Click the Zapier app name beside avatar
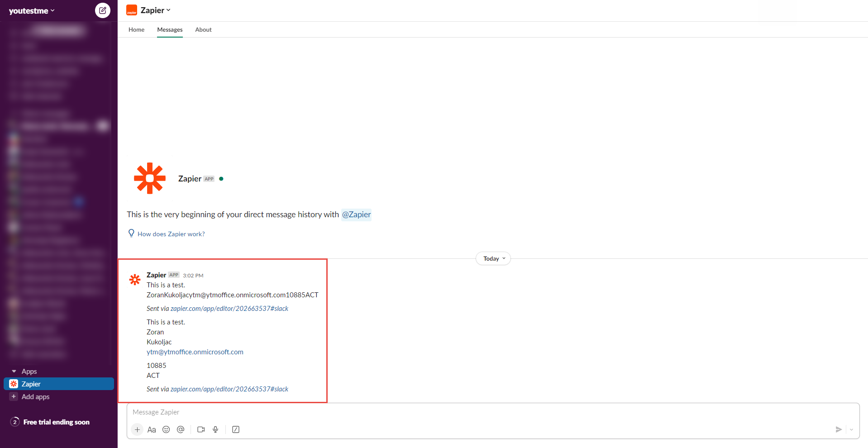The image size is (868, 448). (190, 179)
